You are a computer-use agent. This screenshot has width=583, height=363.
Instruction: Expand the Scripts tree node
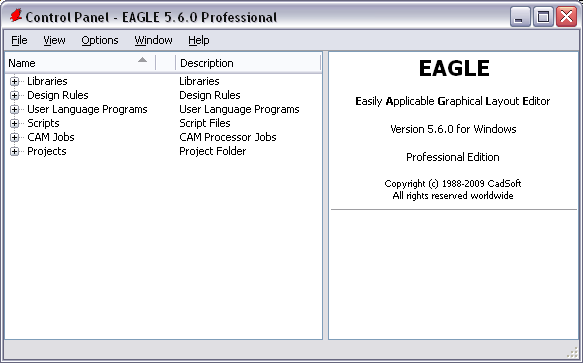(15, 123)
